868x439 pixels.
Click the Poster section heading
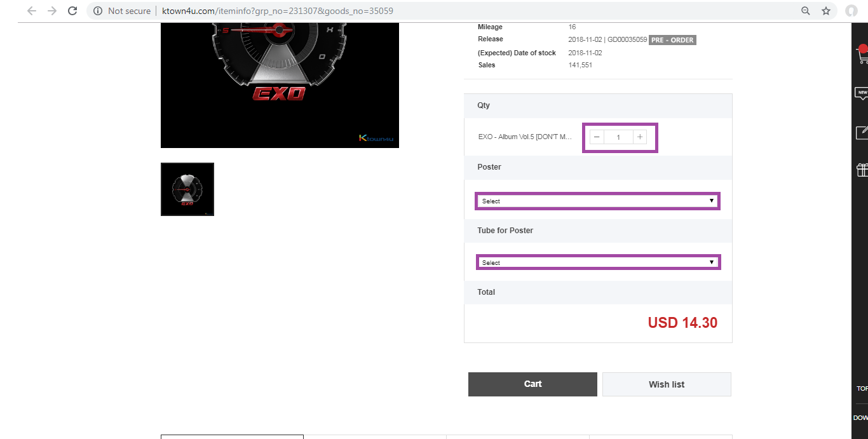point(489,167)
